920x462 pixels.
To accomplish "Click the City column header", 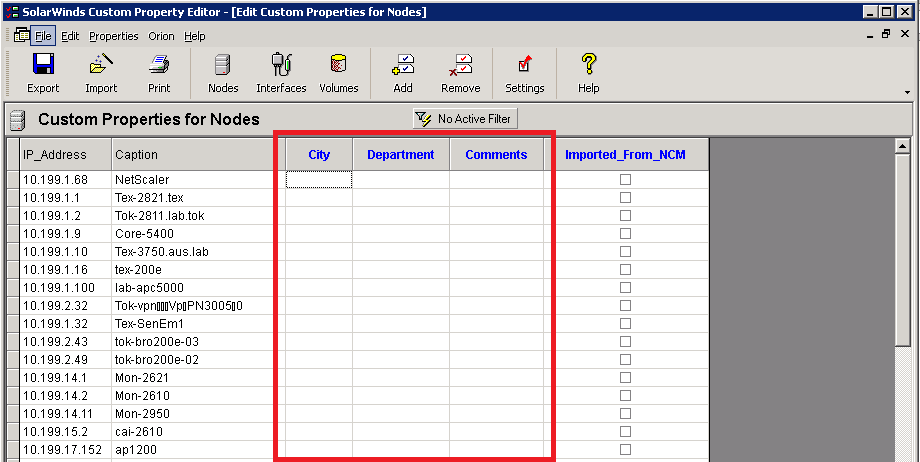I will tap(319, 154).
